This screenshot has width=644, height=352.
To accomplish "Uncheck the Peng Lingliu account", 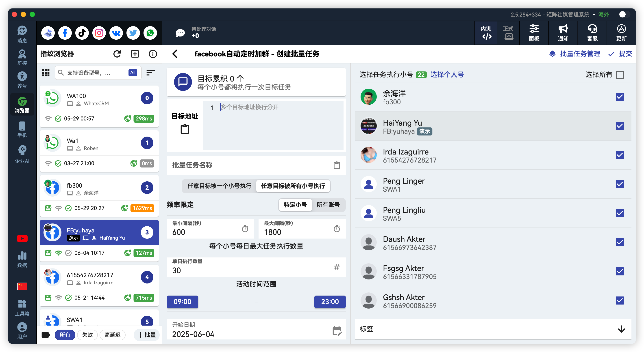I will click(620, 213).
